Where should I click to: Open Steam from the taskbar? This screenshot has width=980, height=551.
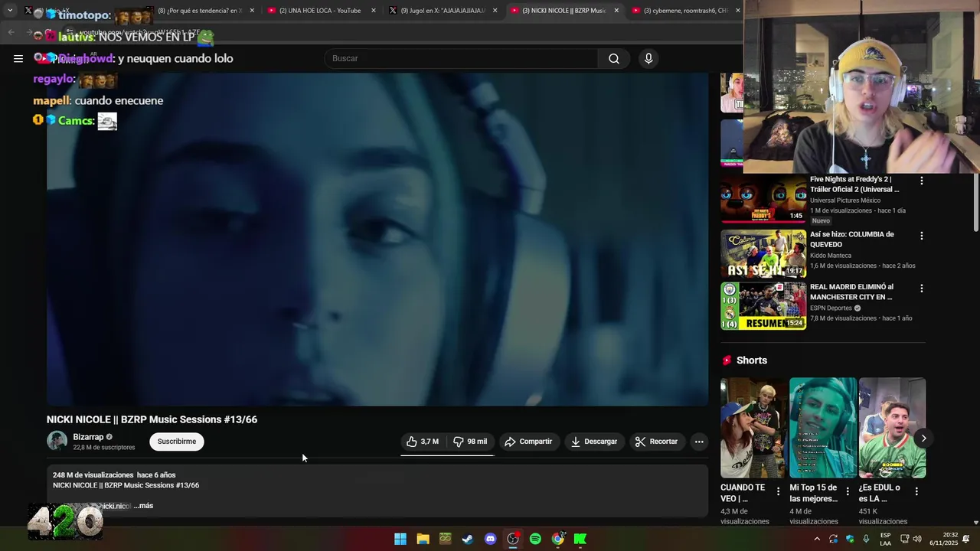click(468, 540)
